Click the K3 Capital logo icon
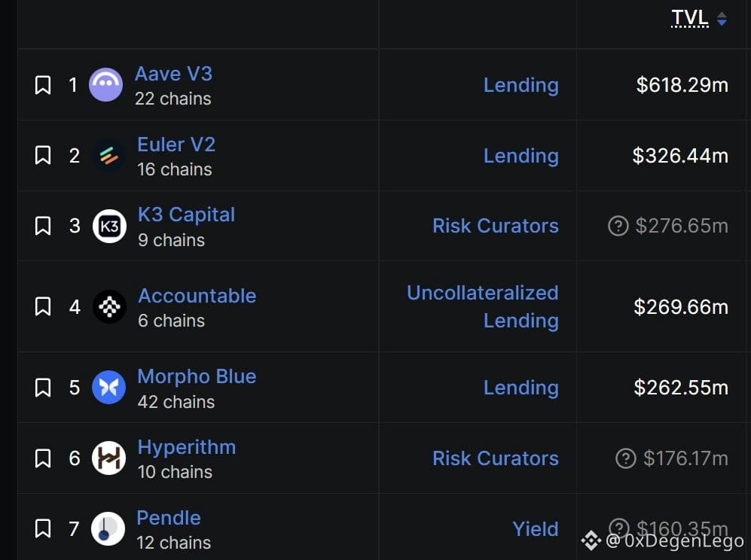Screen dimensions: 751x560 click(x=109, y=226)
